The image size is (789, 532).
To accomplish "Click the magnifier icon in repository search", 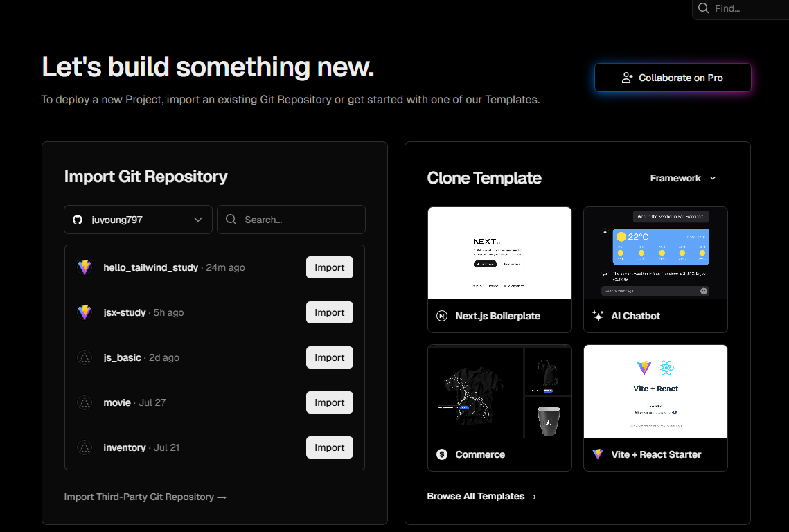I will (x=231, y=220).
